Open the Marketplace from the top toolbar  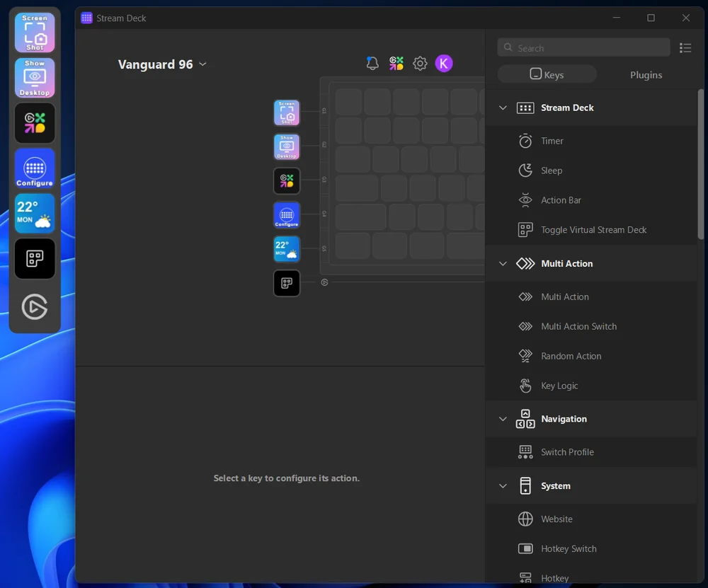[396, 63]
